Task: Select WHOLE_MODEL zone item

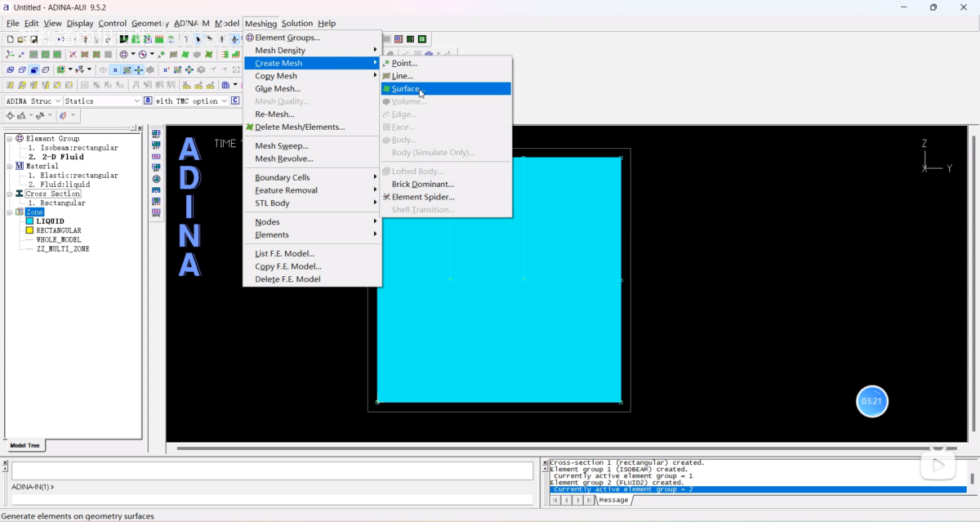Action: 59,240
